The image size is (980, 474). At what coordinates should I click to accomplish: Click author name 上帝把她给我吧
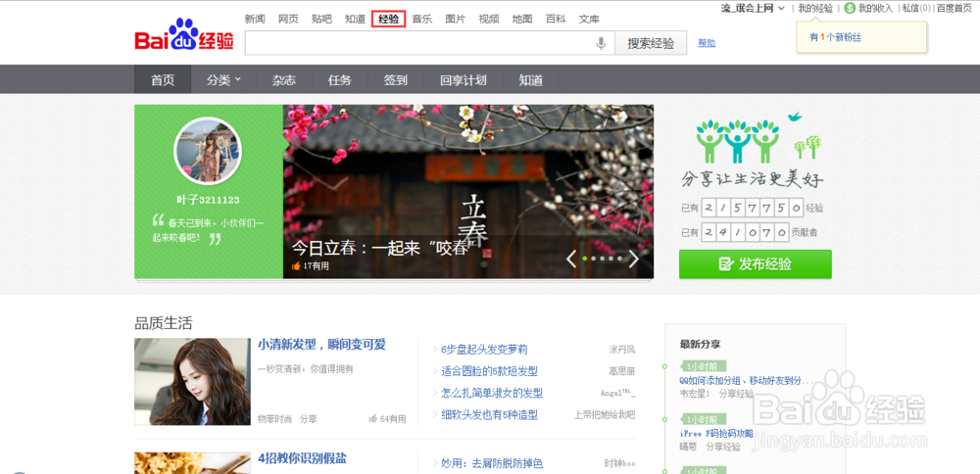click(x=605, y=414)
